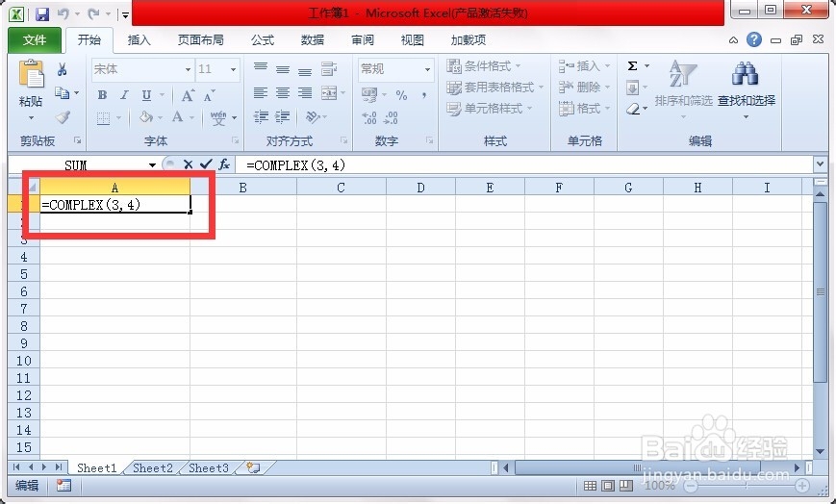836x504 pixels.
Task: Click the fill color bucket
Action: click(x=145, y=117)
